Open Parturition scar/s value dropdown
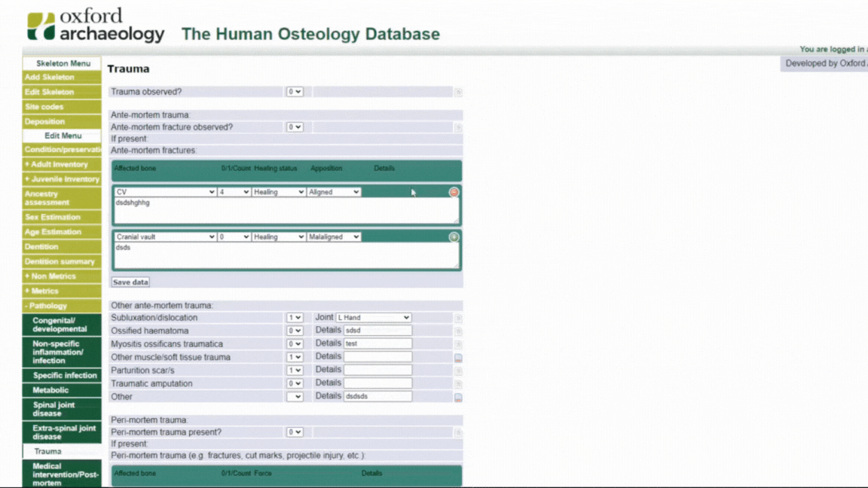Image resolution: width=868 pixels, height=488 pixels. (295, 371)
